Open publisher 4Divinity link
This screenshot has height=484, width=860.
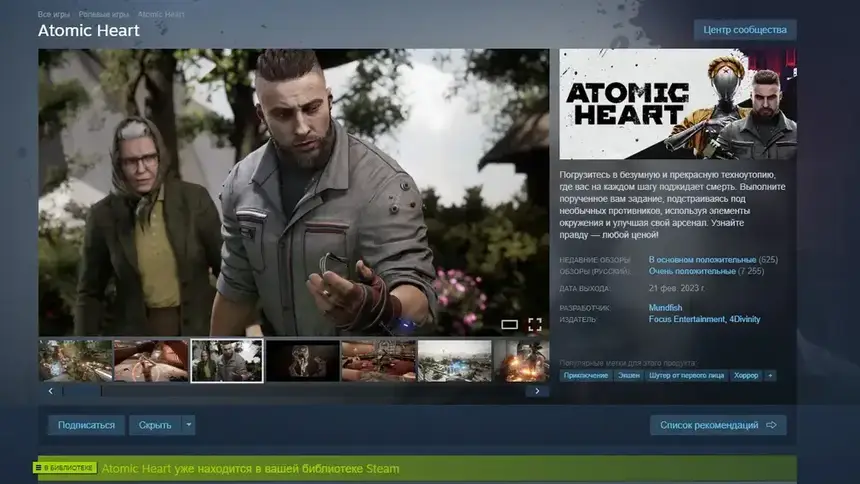tap(745, 319)
